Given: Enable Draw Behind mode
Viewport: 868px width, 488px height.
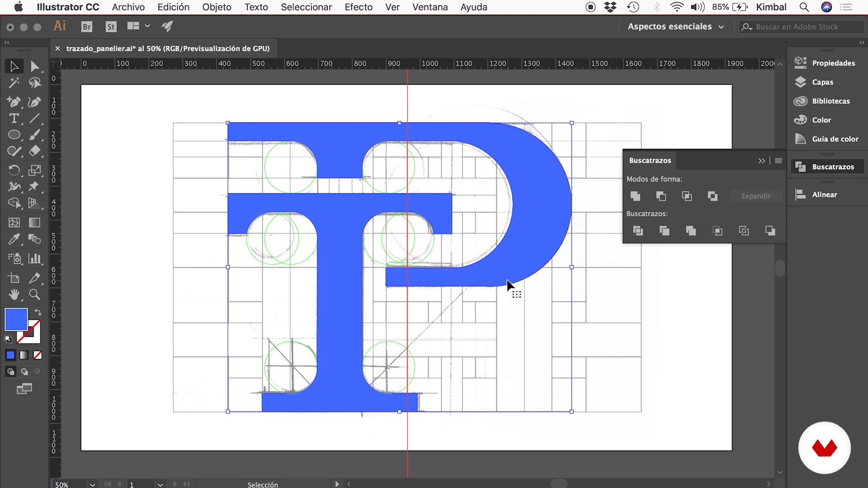Looking at the screenshot, I should tap(24, 371).
